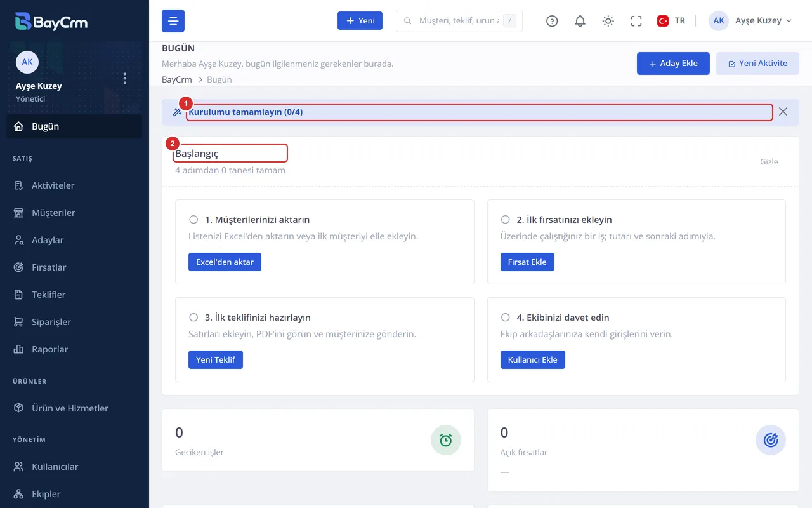This screenshot has height=508, width=812.
Task: Open the three-dot menu beside Ayşe Kuzey
Action: click(x=125, y=78)
